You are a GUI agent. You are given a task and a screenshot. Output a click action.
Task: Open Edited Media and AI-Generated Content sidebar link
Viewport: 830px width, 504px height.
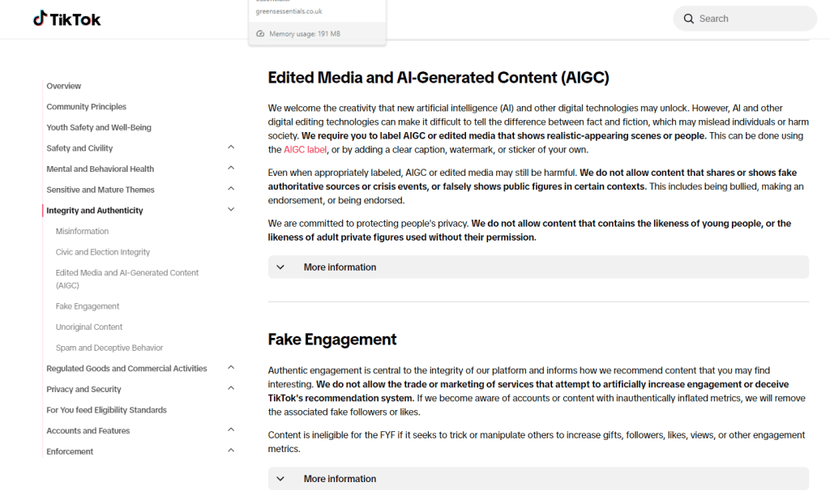tap(127, 279)
